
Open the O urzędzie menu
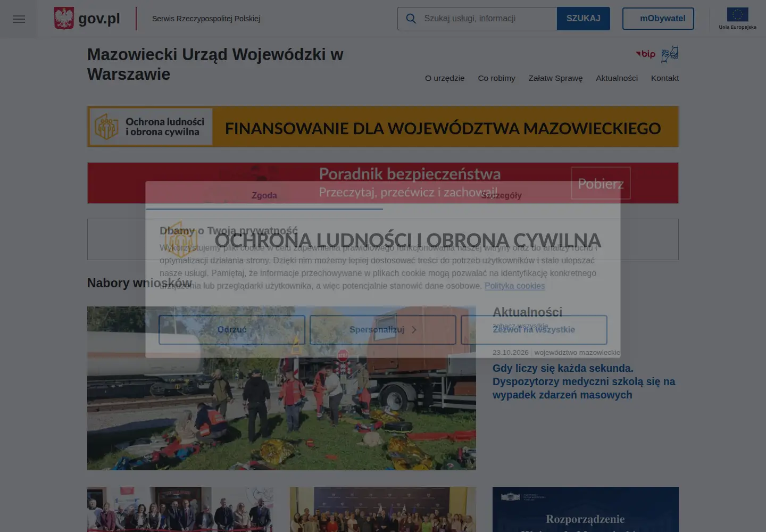tap(445, 78)
